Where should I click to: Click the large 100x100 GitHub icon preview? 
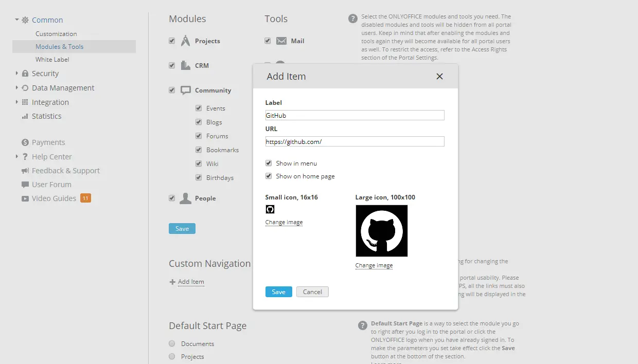coord(382,231)
